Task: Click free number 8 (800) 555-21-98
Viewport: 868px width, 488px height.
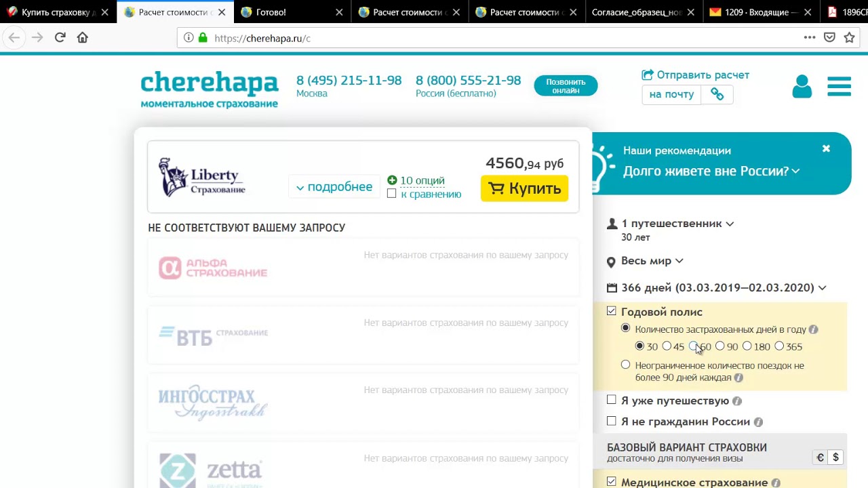Action: click(x=468, y=81)
